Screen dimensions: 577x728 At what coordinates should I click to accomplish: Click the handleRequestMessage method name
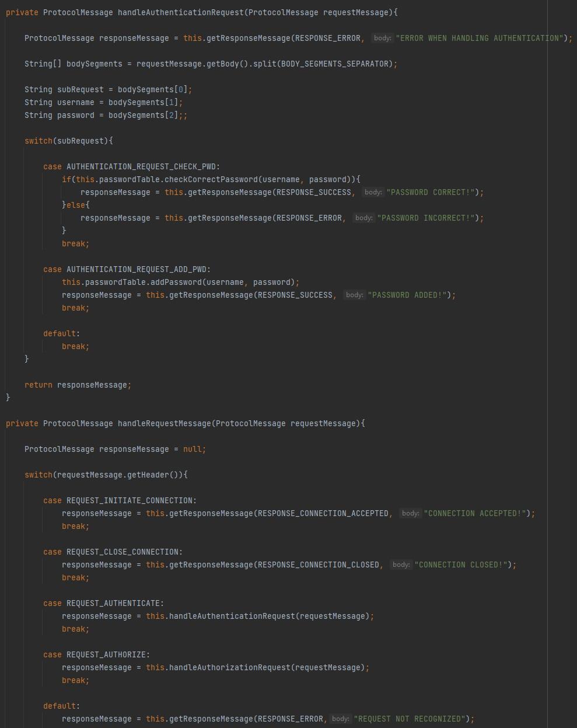[164, 423]
